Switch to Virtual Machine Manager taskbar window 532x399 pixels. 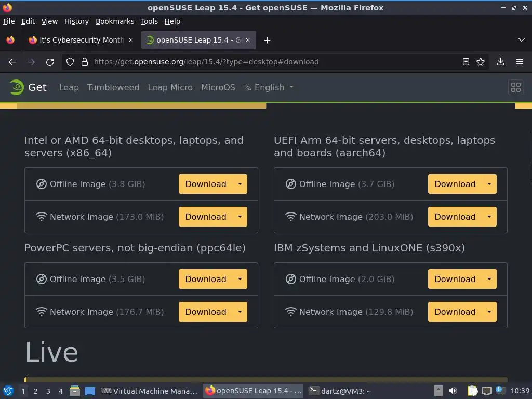(149, 391)
